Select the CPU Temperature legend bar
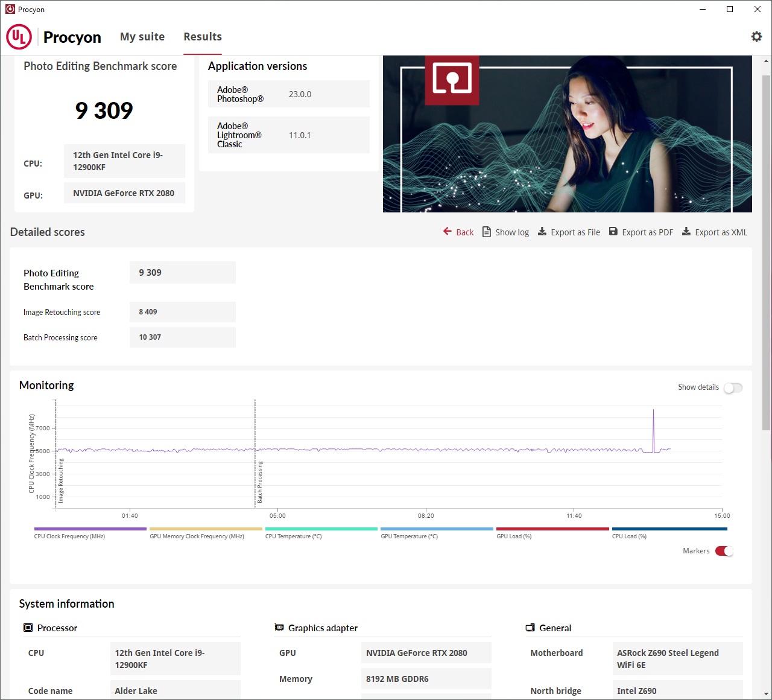This screenshot has width=772, height=700. point(321,529)
